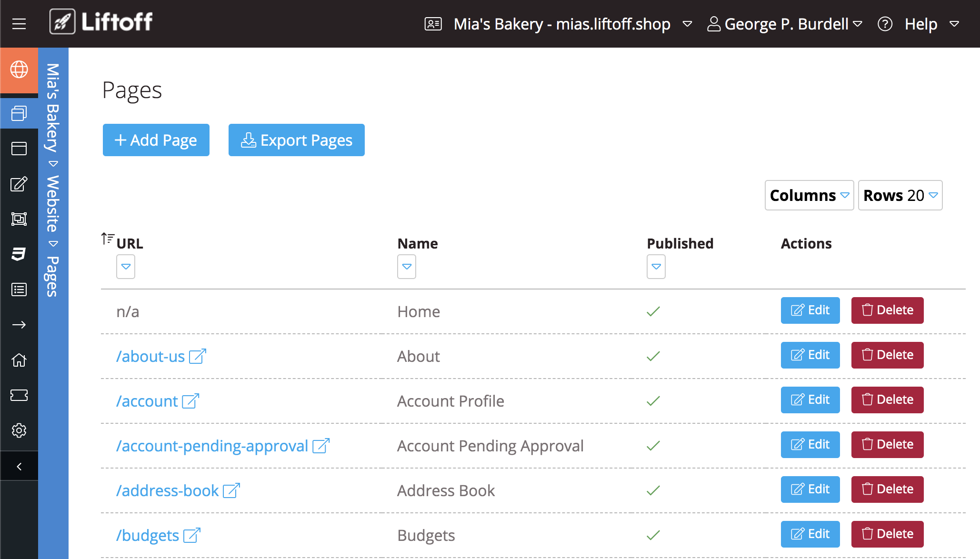Open the Published column filter dropdown
Viewport: 980px width, 559px height.
[656, 267]
